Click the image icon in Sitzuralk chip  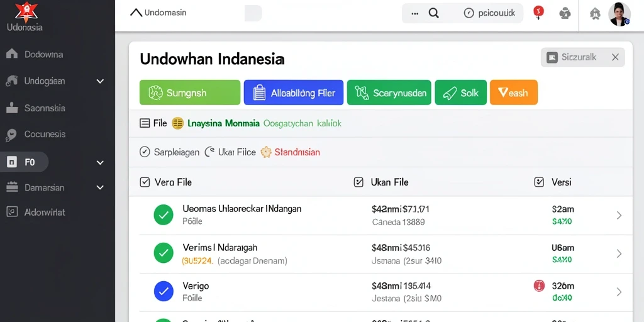click(x=552, y=57)
